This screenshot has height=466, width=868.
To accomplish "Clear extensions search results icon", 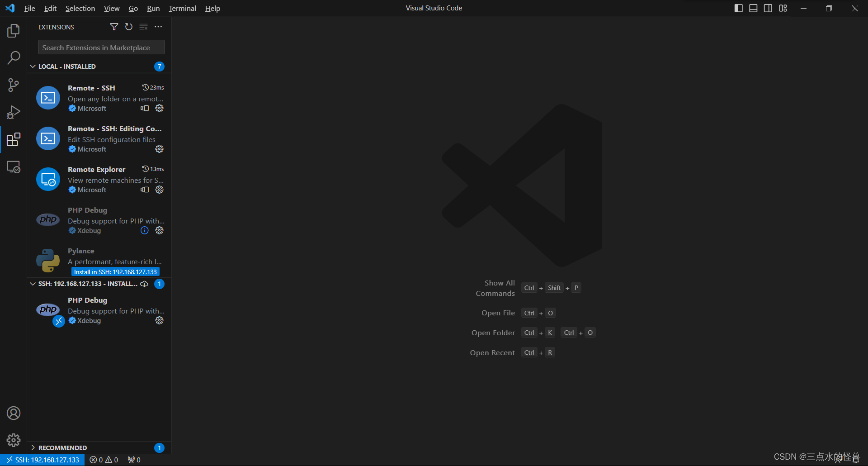I will coord(143,27).
